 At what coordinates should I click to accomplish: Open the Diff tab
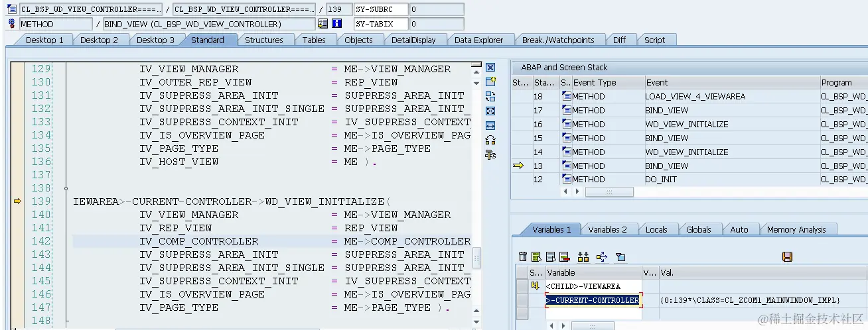point(619,40)
